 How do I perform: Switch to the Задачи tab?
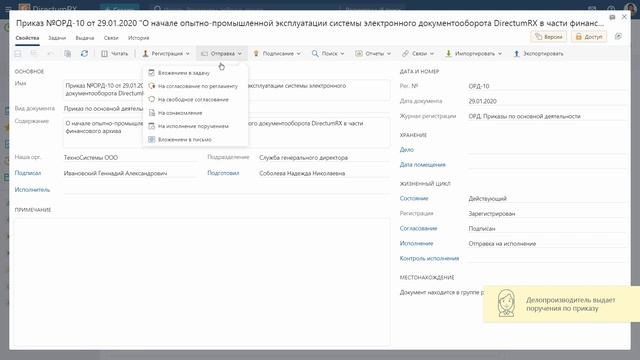click(57, 38)
